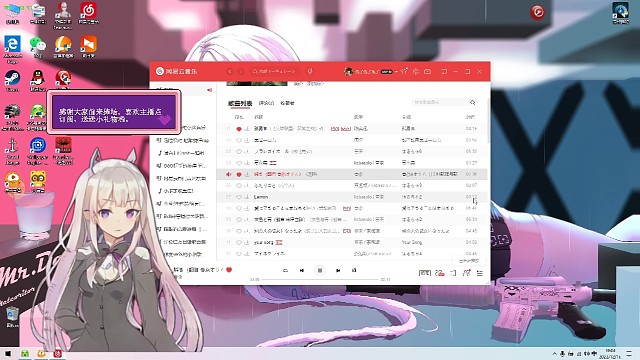Open the messages envelope icon

(427, 71)
